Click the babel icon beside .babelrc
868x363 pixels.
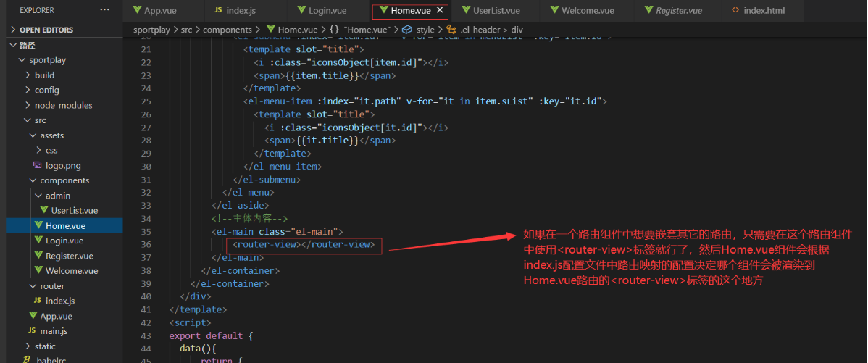25,359
